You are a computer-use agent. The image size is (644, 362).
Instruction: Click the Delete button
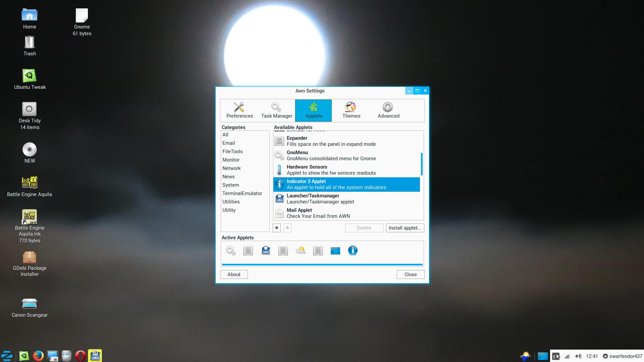pos(364,228)
